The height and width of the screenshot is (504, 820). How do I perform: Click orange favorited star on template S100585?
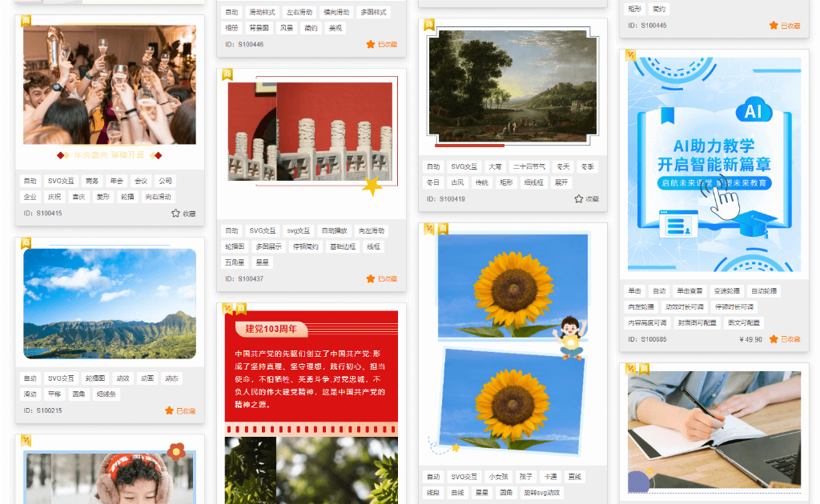774,339
